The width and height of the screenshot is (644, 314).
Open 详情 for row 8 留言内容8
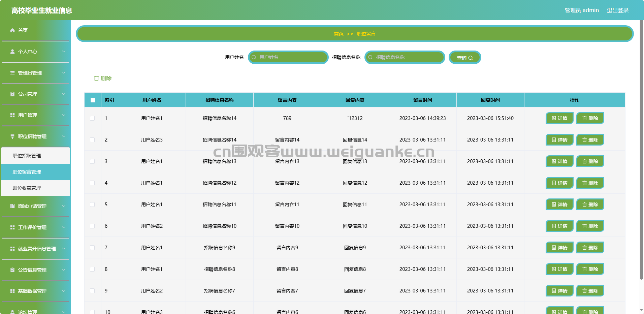559,269
